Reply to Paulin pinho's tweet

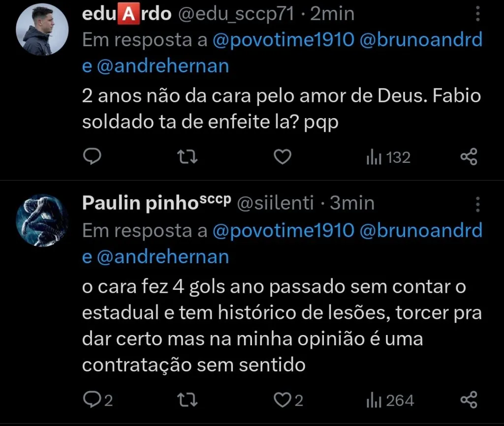click(94, 400)
